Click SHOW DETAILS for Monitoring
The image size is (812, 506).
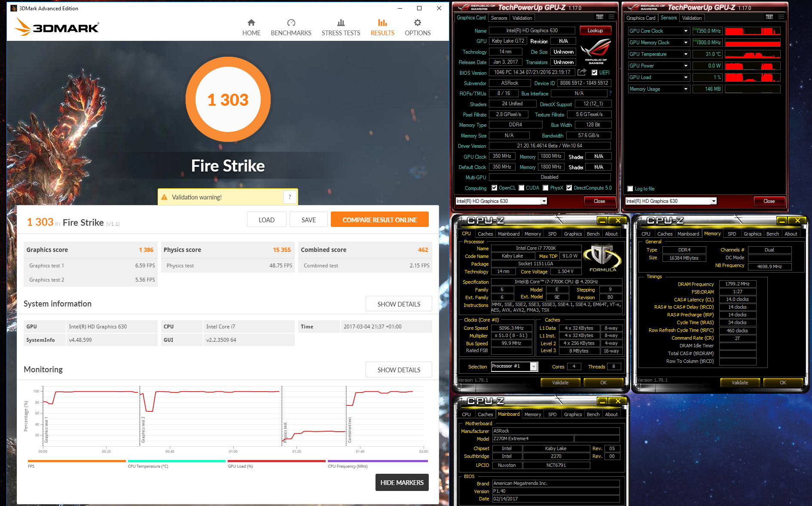(399, 370)
